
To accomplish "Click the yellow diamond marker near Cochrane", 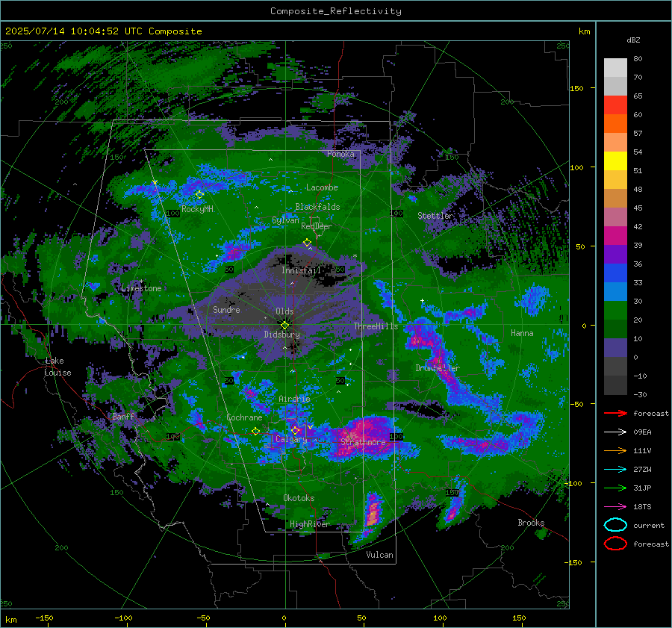I will [x=255, y=431].
